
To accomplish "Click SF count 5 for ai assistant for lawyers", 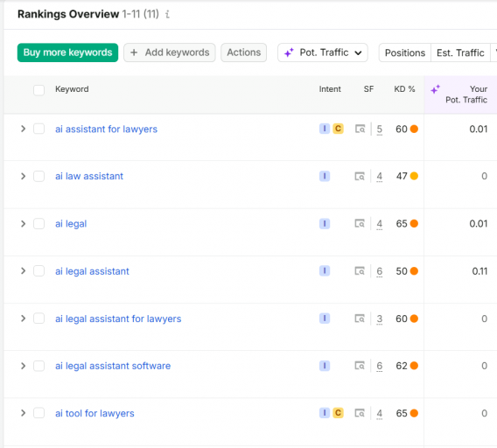I will pos(380,129).
